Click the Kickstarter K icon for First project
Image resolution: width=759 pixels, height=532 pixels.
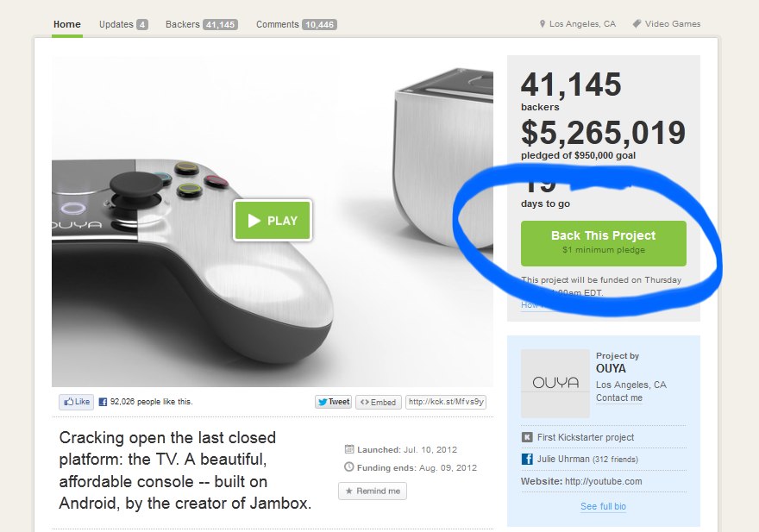tap(527, 437)
